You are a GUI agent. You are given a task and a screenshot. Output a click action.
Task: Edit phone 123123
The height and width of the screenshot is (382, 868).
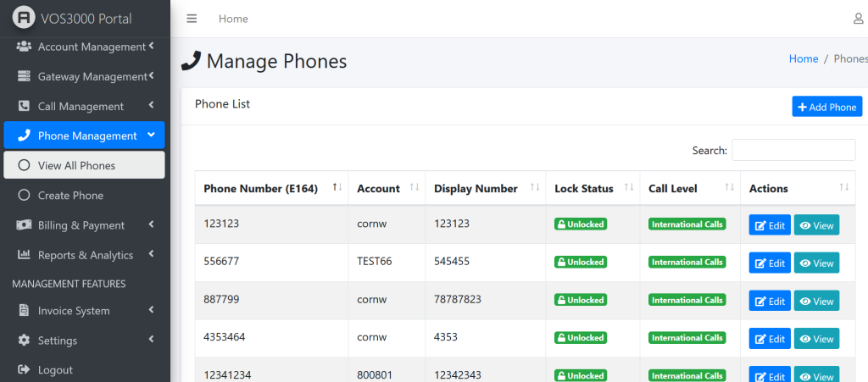(770, 225)
